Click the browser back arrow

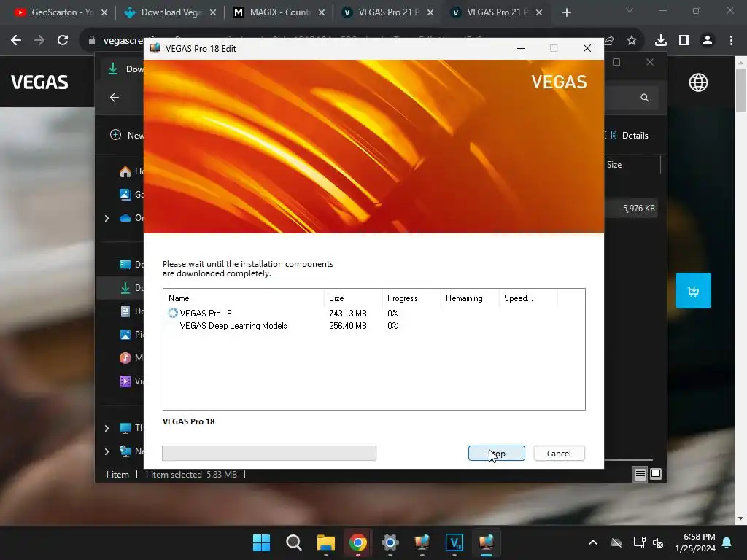16,41
